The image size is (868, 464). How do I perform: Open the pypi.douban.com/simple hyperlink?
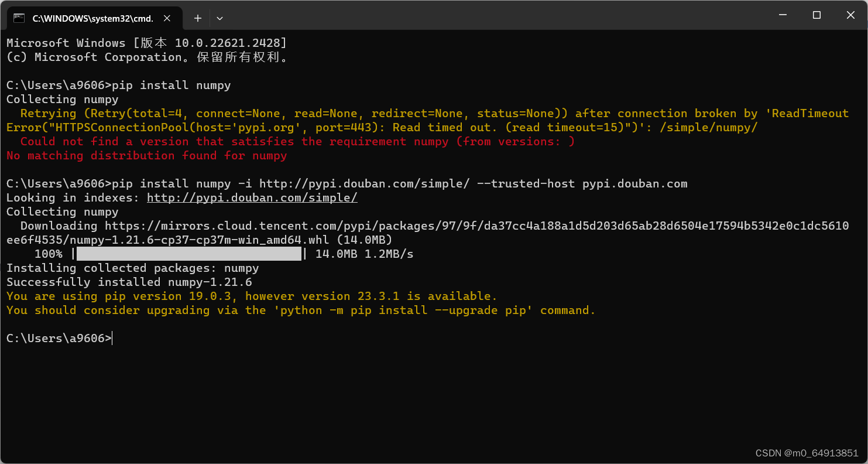tap(252, 197)
